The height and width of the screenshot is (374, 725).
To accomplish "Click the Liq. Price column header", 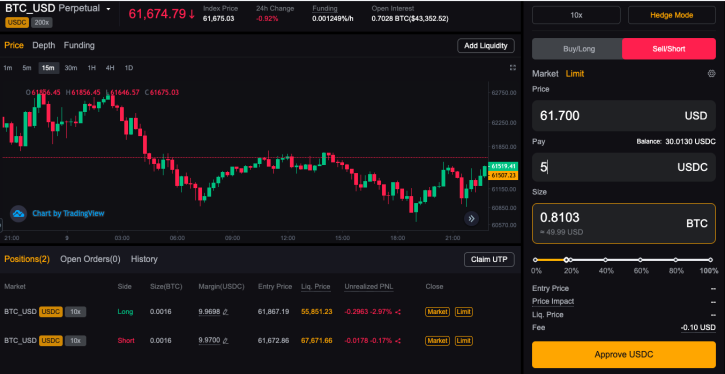I will (315, 287).
